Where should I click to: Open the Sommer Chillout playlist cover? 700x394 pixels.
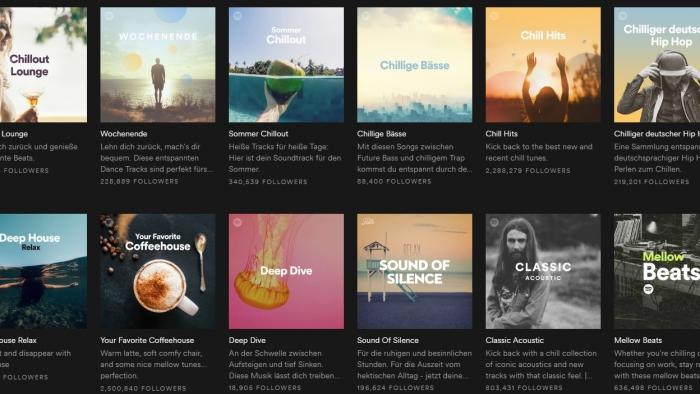pos(286,65)
